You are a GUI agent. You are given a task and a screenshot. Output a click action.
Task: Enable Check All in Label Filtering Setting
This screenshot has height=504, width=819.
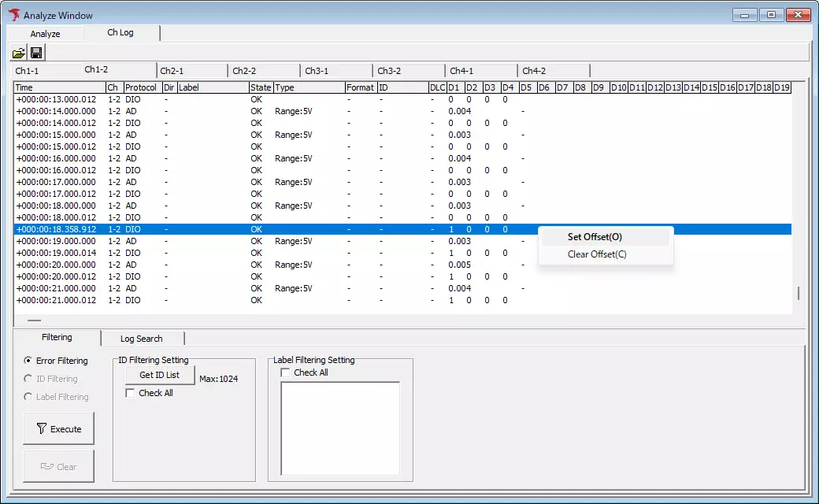(x=286, y=372)
